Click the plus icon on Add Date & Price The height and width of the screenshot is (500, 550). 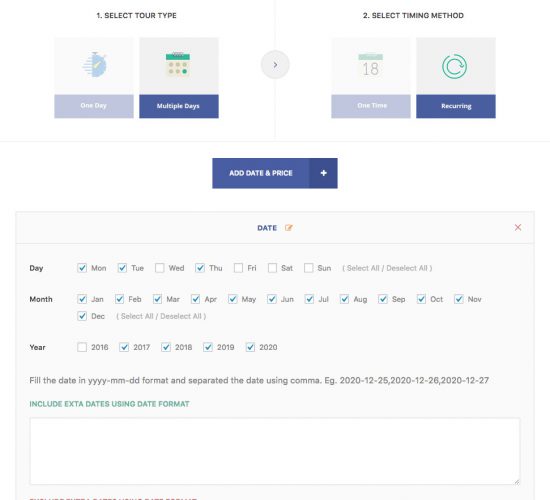[323, 173]
